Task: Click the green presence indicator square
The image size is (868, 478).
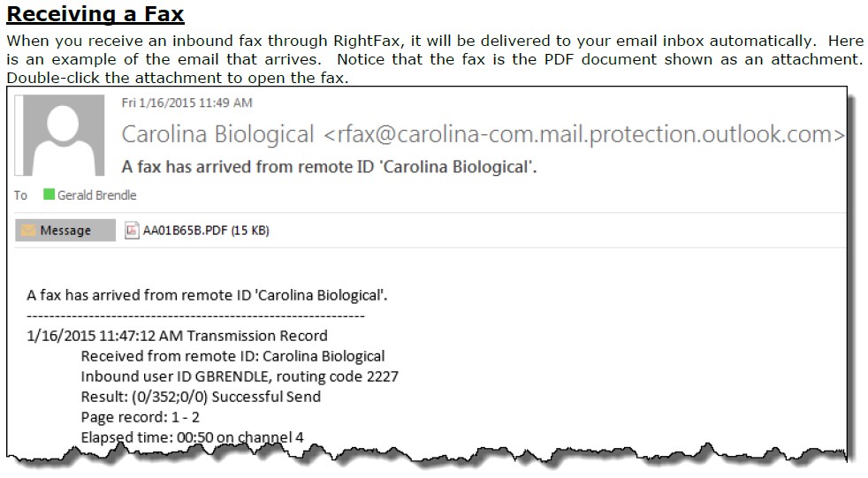Action: pos(49,194)
